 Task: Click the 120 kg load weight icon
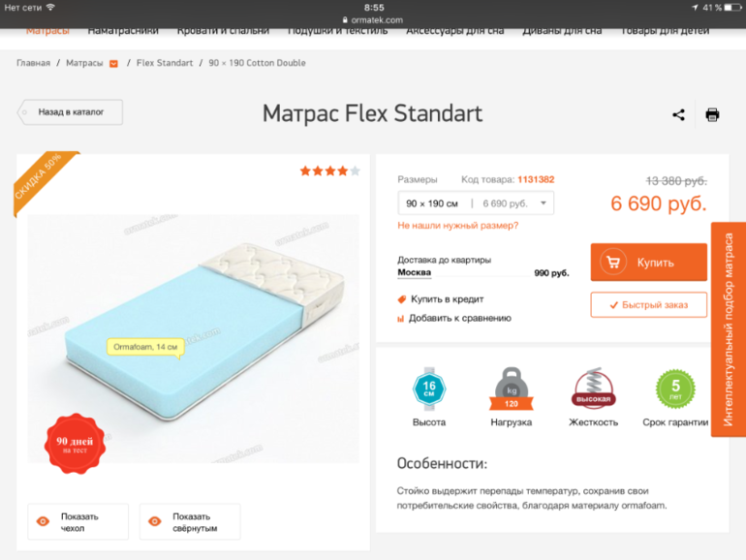pyautogui.click(x=511, y=389)
